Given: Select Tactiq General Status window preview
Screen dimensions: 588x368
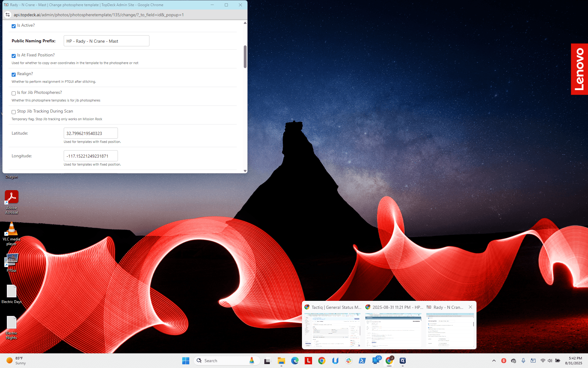Looking at the screenshot, I should pyautogui.click(x=333, y=326).
